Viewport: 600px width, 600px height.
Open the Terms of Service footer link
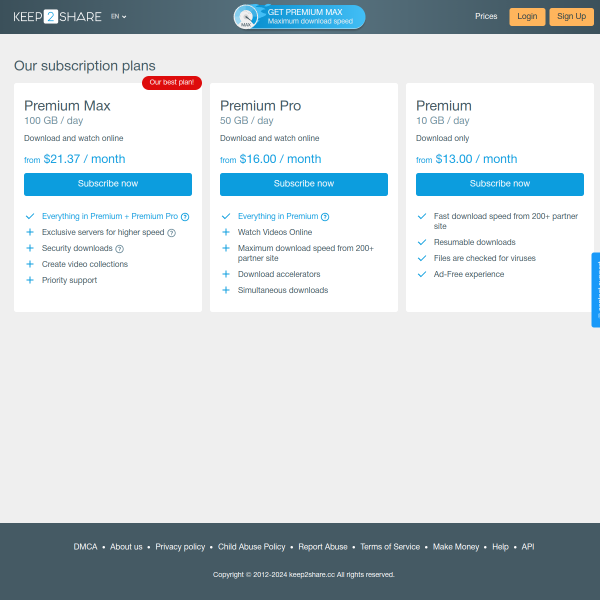(x=390, y=547)
